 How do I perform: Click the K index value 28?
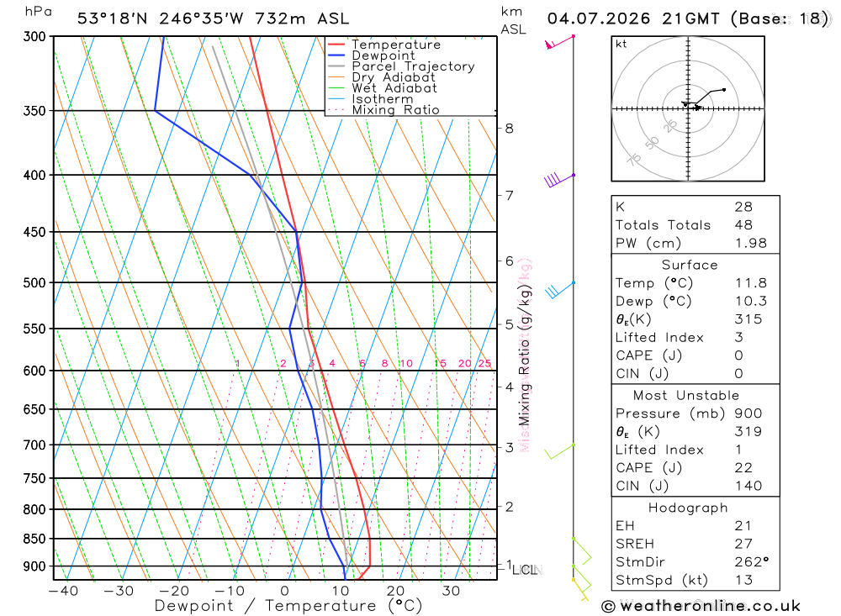coord(744,207)
